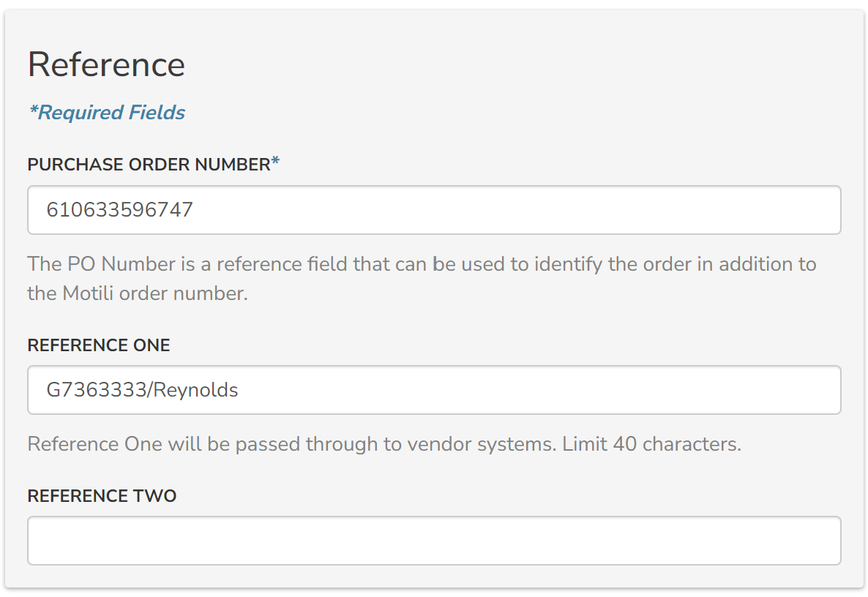The height and width of the screenshot is (597, 868).
Task: Click the "Limit 40 characters" text
Action: click(x=651, y=444)
